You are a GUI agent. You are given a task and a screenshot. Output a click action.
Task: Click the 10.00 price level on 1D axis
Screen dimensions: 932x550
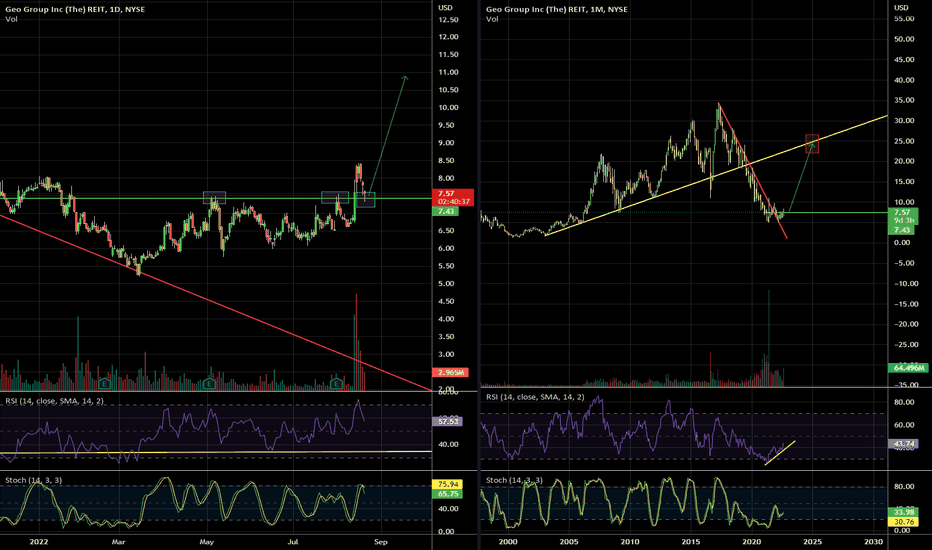pyautogui.click(x=448, y=108)
